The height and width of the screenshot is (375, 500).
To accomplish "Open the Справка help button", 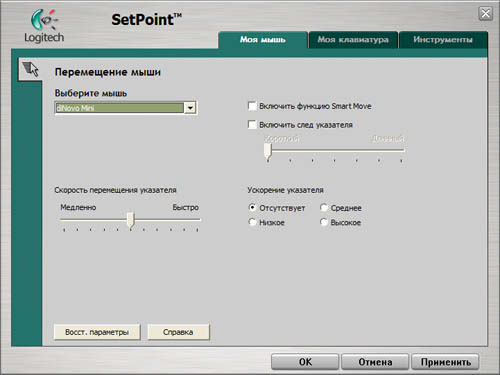I will pyautogui.click(x=178, y=332).
